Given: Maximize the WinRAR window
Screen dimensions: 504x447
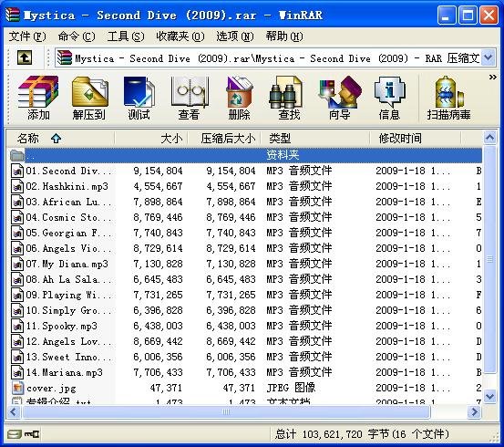Looking at the screenshot, I should (468, 15).
